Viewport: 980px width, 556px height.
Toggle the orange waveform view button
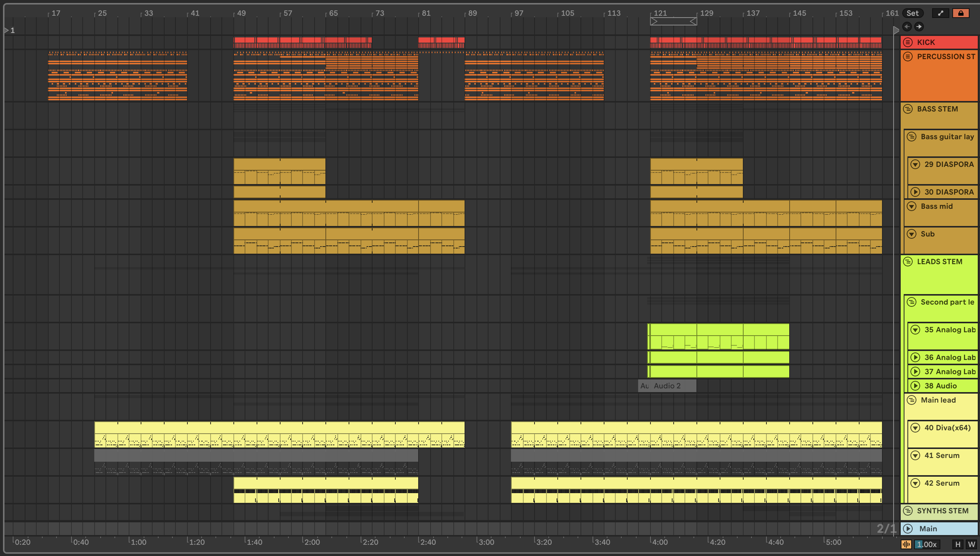click(906, 544)
